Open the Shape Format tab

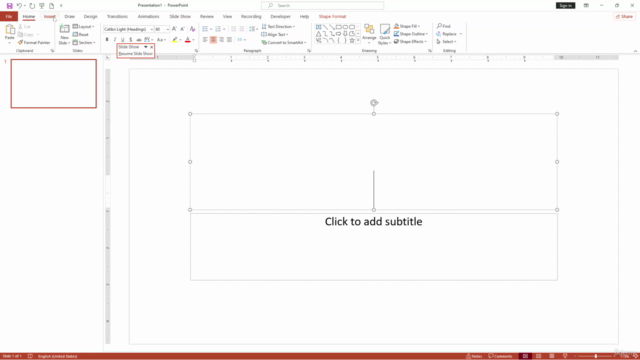332,16
